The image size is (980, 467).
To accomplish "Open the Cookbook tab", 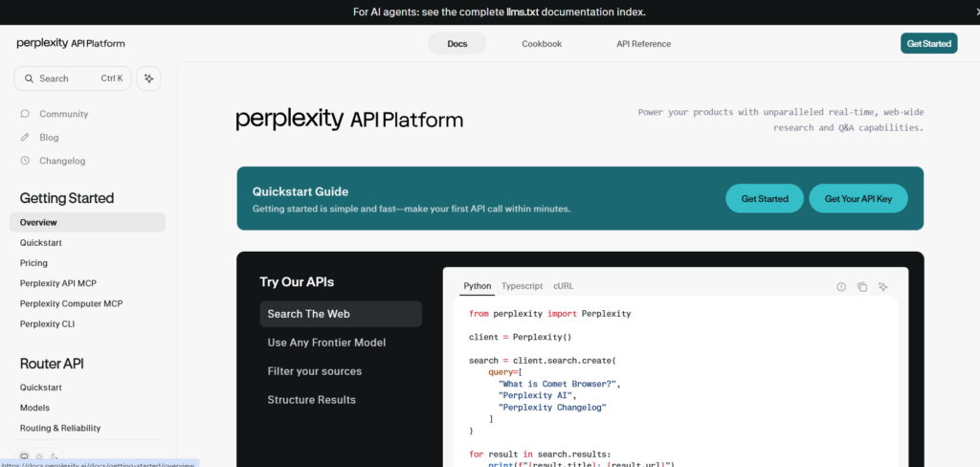I will click(542, 44).
